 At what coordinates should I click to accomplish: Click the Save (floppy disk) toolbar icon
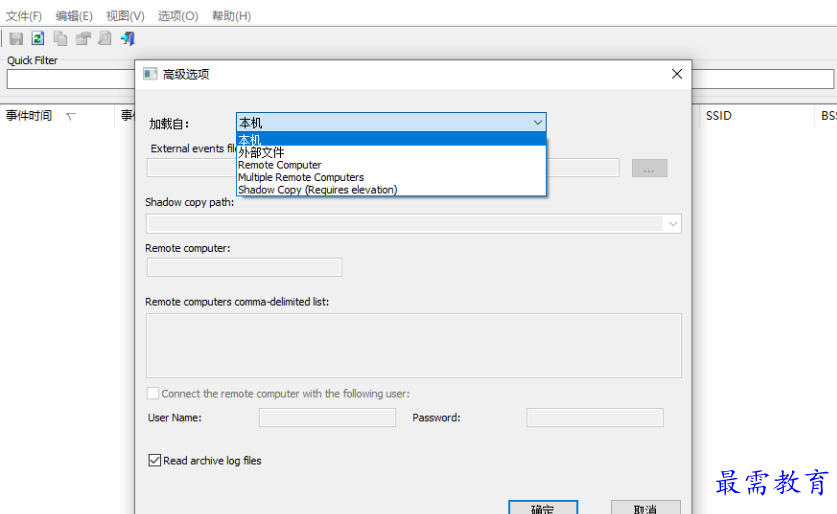[16, 38]
